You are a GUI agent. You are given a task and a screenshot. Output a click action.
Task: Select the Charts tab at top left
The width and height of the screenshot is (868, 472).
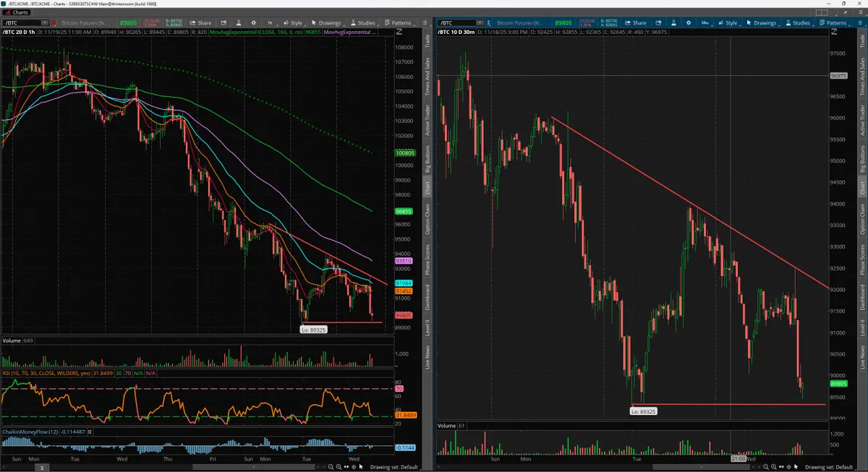pyautogui.click(x=17, y=12)
